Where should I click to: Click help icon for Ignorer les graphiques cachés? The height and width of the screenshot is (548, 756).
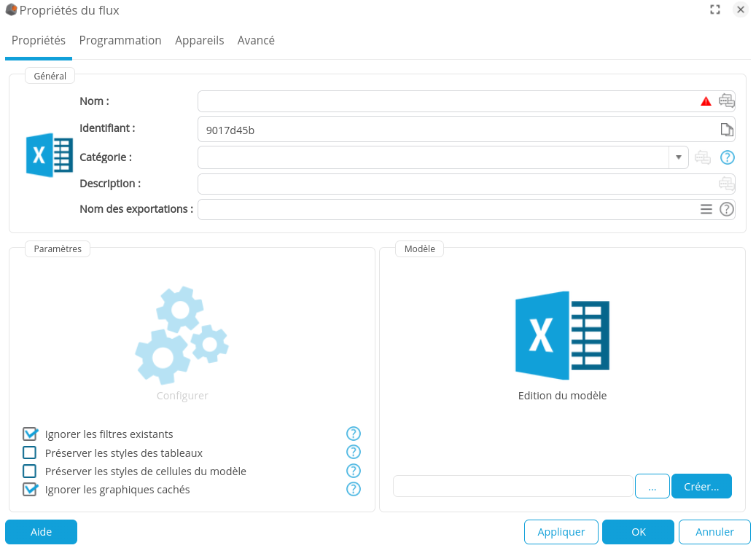click(x=354, y=490)
